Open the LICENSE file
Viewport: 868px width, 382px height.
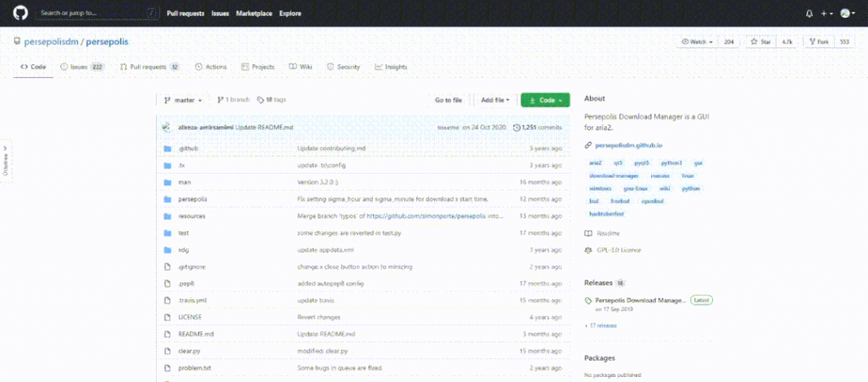(x=190, y=318)
